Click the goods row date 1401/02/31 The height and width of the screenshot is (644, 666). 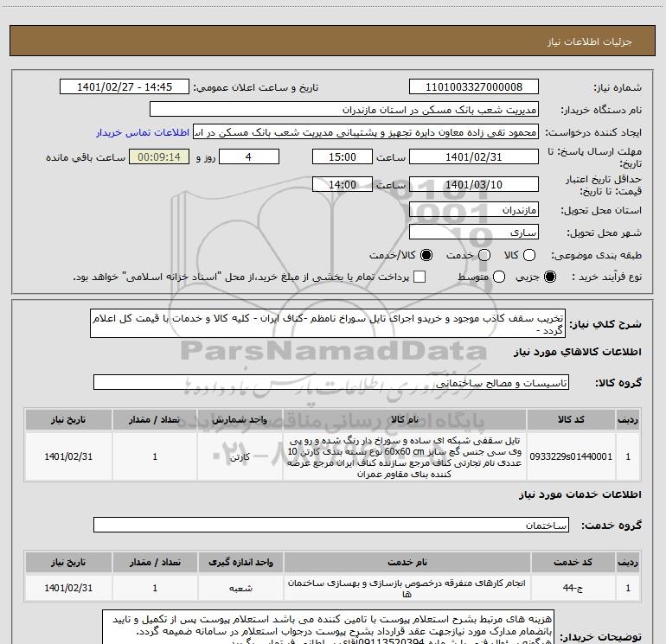68,456
